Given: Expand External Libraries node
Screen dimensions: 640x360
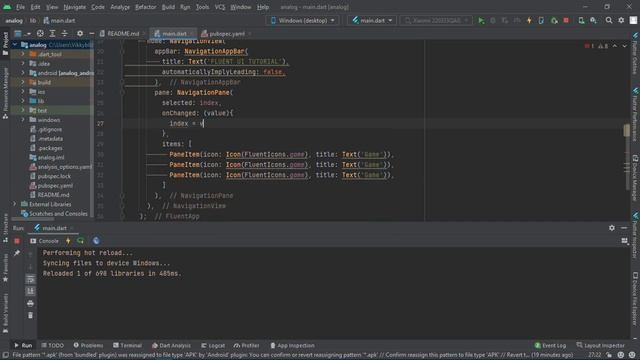Looking at the screenshot, I should tap(15, 204).
